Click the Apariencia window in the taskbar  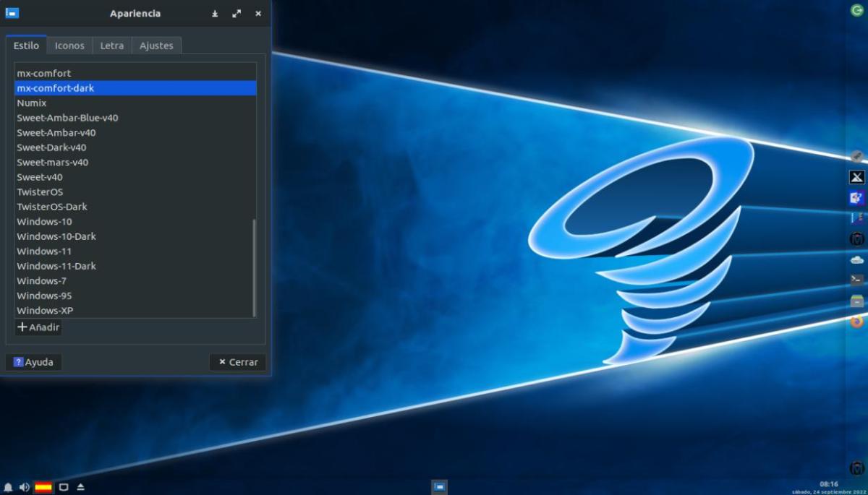click(439, 487)
